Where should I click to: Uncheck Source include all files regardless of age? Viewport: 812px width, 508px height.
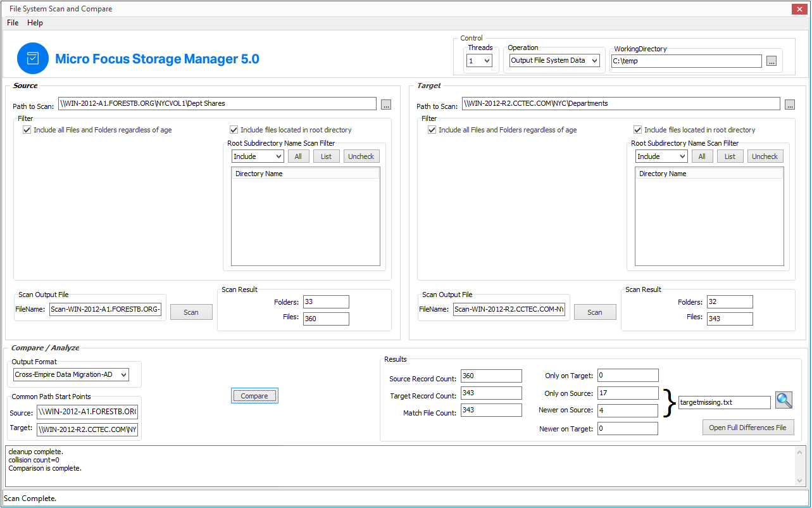27,130
